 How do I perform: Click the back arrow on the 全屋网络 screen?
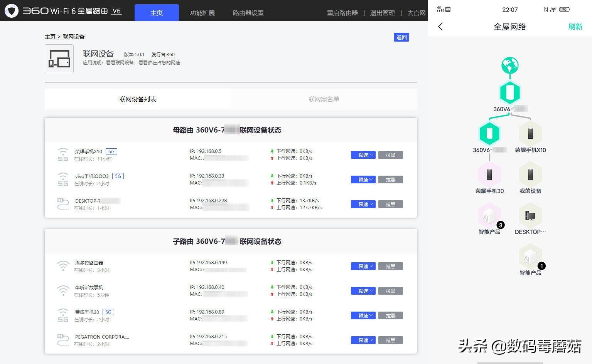(x=440, y=27)
